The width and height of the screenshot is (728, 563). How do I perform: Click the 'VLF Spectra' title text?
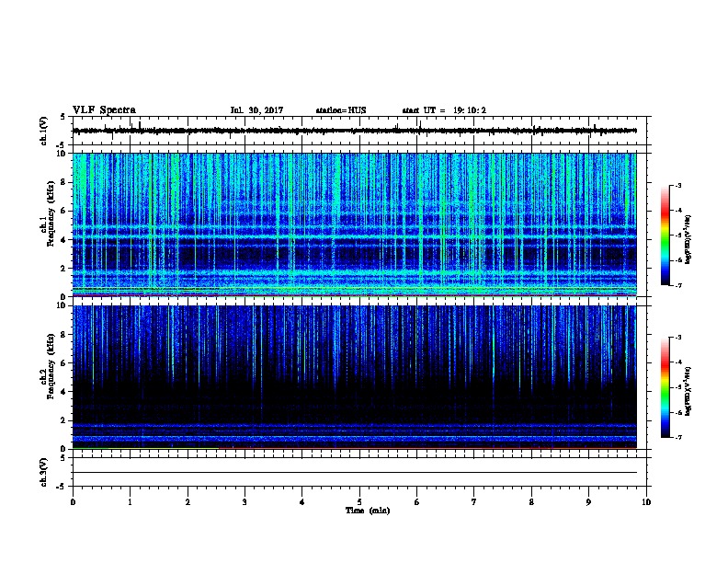(x=104, y=110)
